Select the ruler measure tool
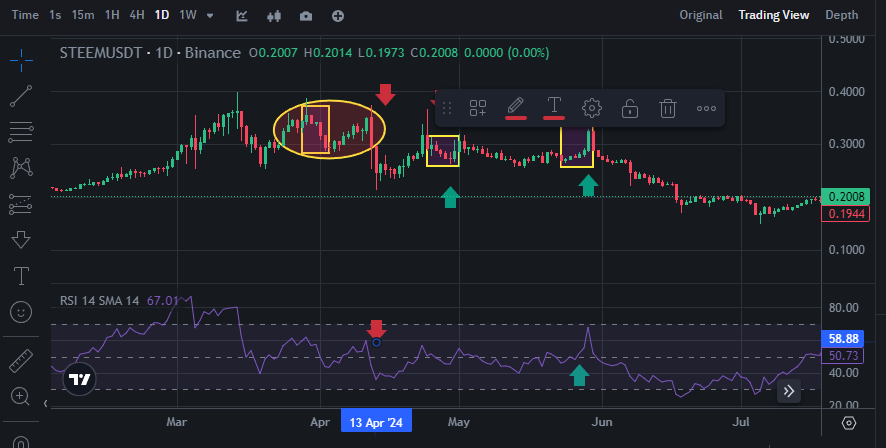The height and width of the screenshot is (448, 886). pos(21,361)
